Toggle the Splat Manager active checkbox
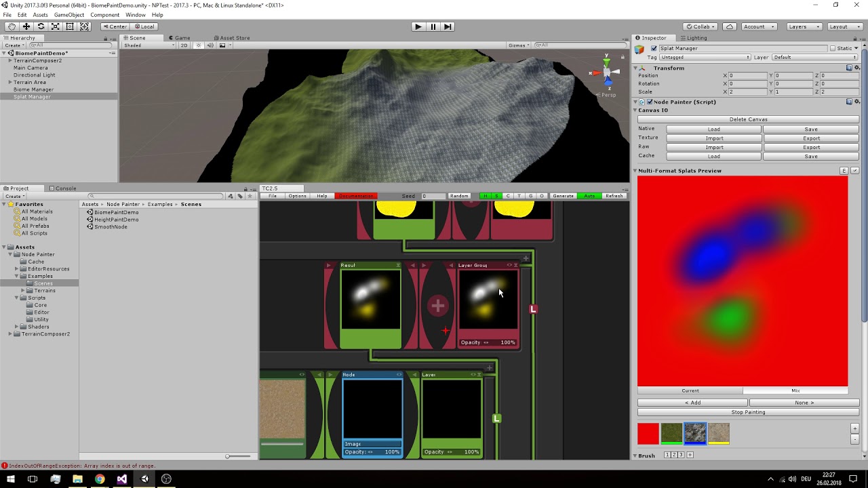 (654, 49)
